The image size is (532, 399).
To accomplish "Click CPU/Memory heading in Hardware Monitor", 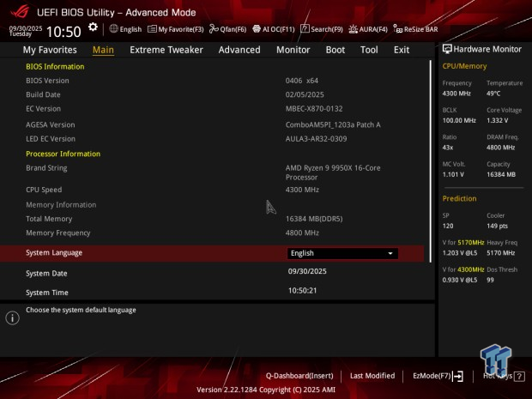I will click(464, 66).
